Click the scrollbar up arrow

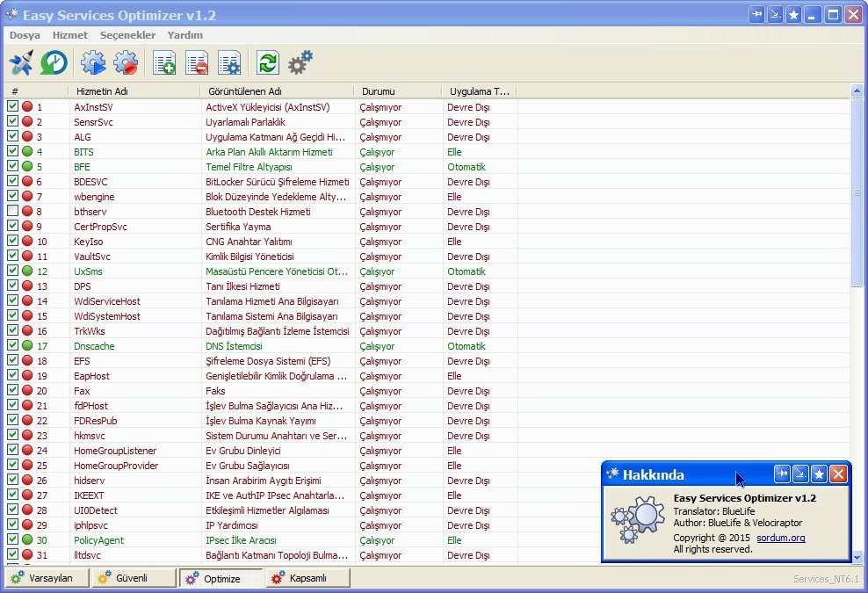pyautogui.click(x=857, y=90)
